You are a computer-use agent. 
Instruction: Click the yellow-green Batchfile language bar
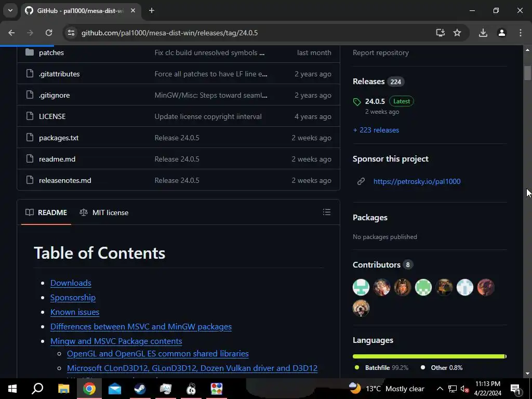click(x=429, y=356)
